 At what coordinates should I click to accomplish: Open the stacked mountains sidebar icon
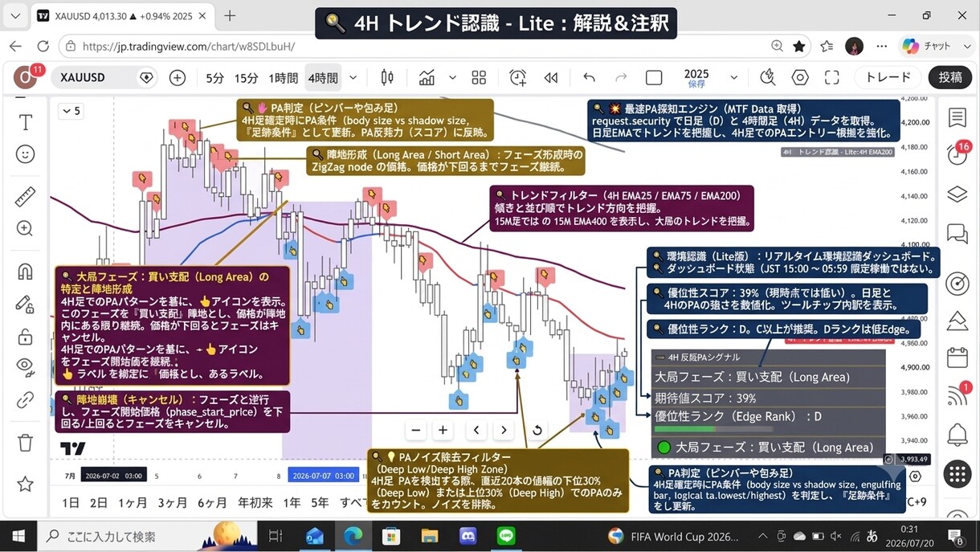[957, 321]
